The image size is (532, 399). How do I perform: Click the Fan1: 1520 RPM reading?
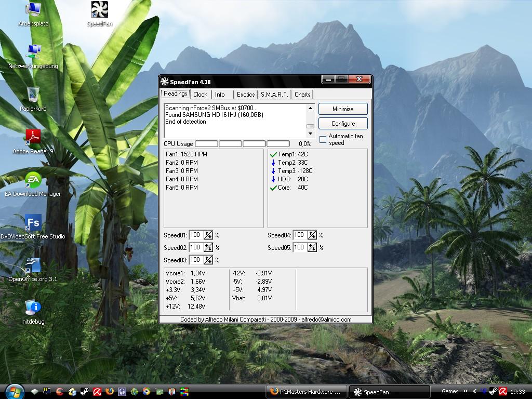[x=187, y=154]
